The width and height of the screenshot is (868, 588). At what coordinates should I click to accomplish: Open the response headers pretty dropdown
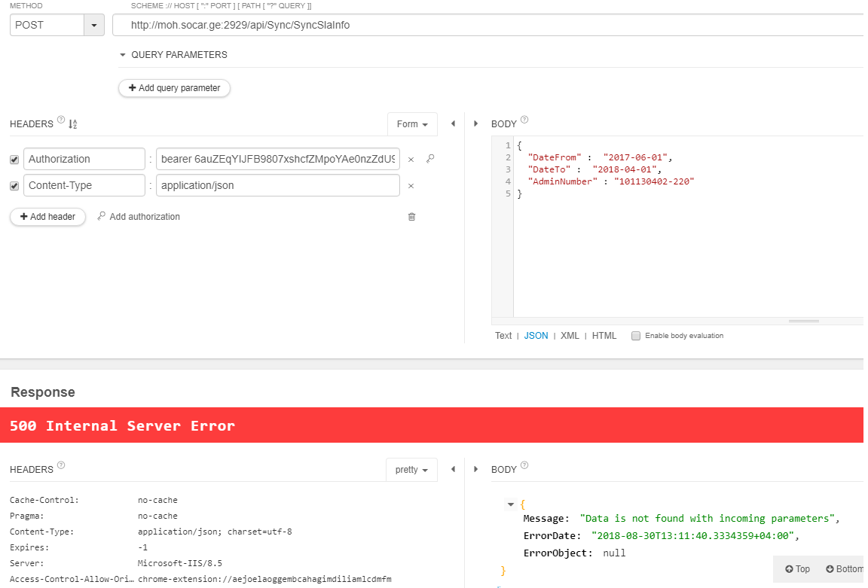(411, 470)
